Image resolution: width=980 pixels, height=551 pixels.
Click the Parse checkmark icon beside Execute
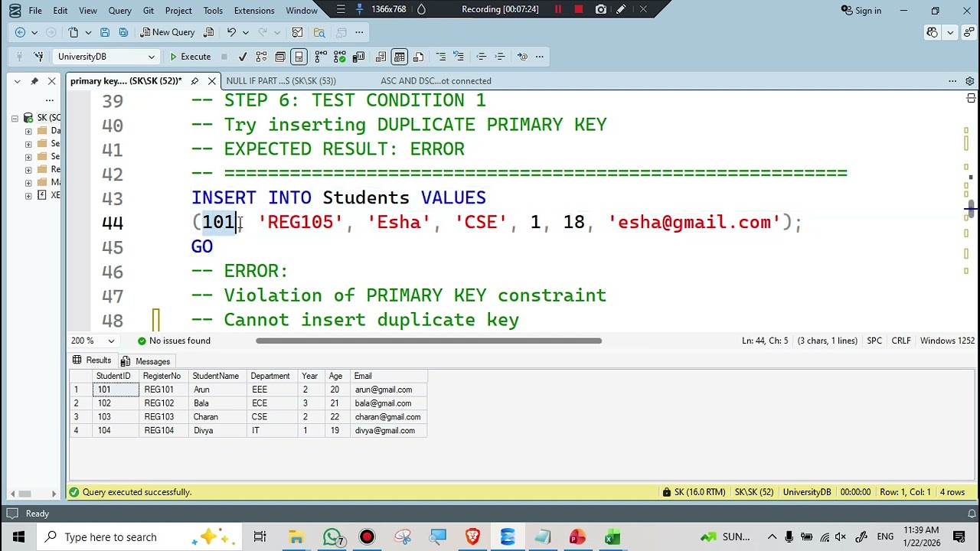[x=243, y=57]
